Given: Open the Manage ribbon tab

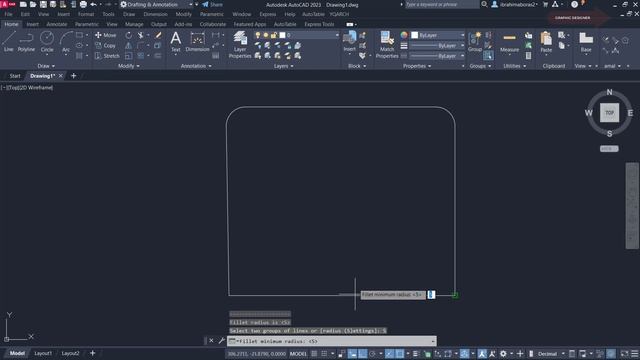Looking at the screenshot, I should pyautogui.click(x=134, y=24).
